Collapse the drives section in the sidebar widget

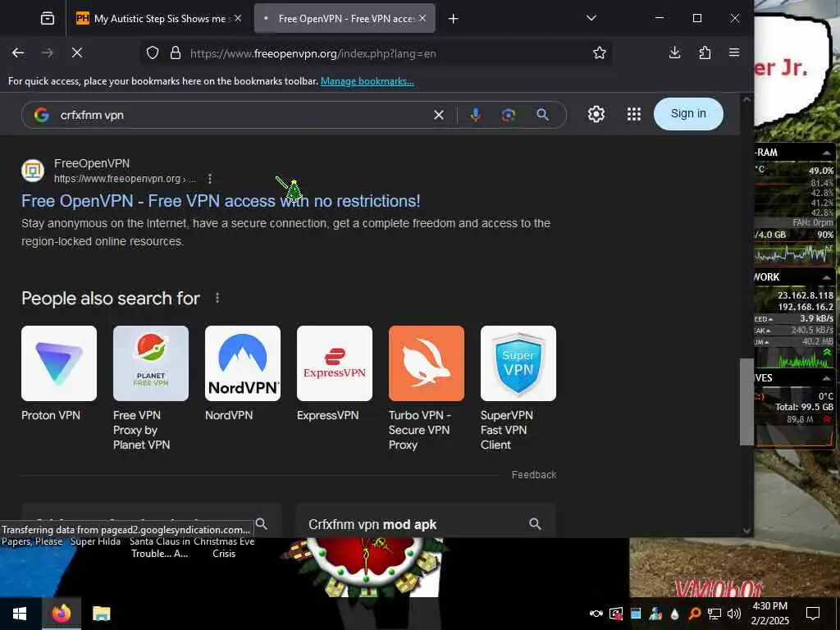[827, 378]
